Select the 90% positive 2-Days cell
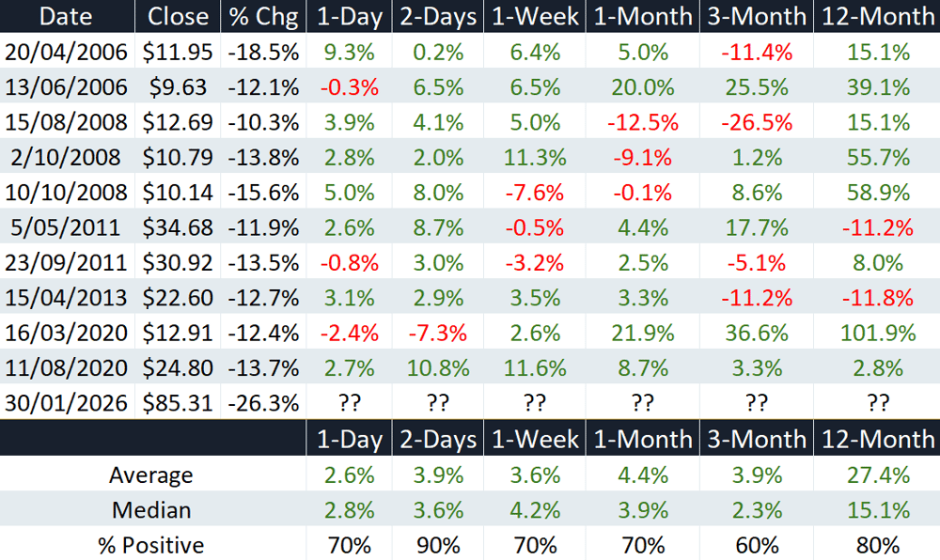 tap(438, 545)
